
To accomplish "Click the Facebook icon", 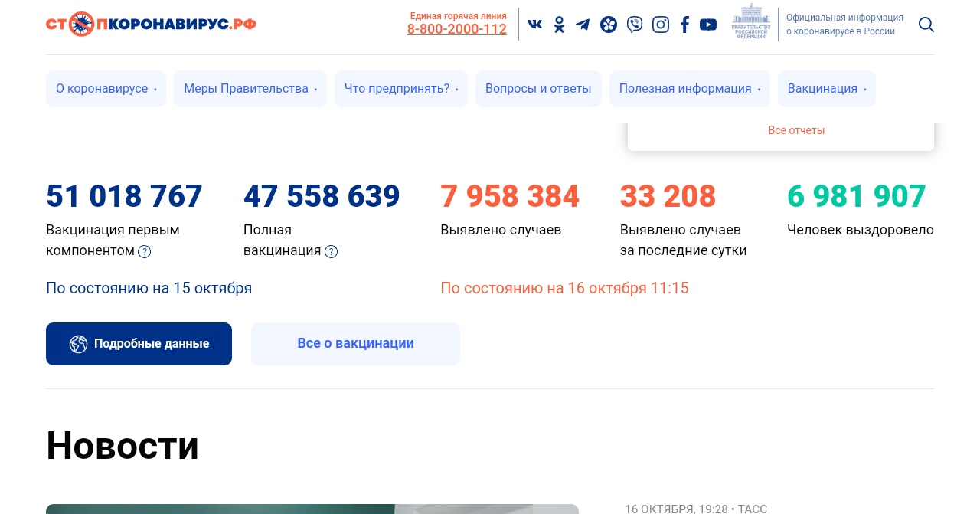I will click(x=684, y=25).
